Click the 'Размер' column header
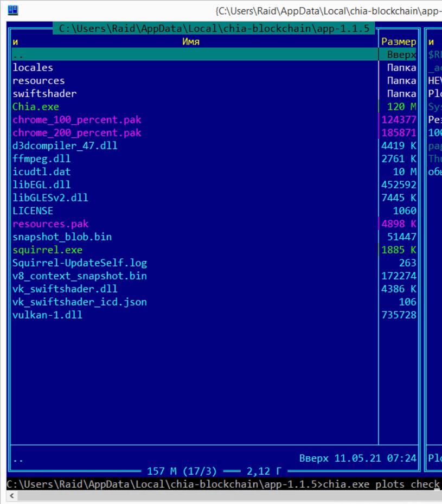 (x=399, y=41)
